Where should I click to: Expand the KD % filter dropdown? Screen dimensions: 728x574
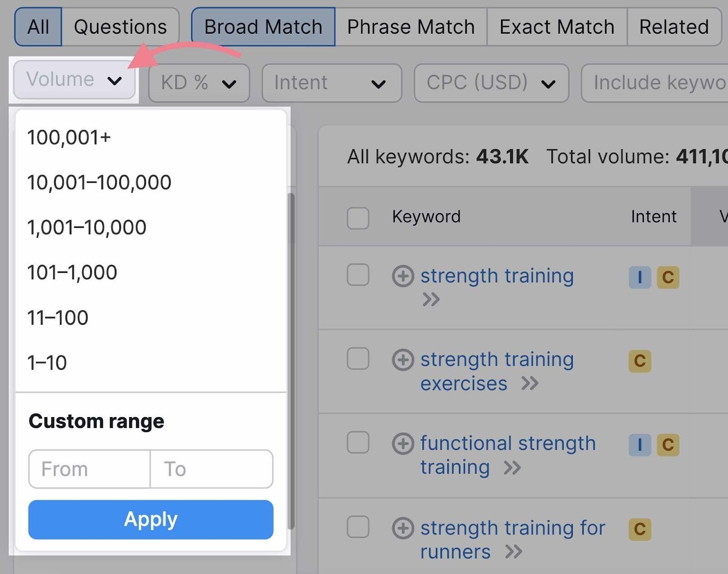[x=199, y=83]
